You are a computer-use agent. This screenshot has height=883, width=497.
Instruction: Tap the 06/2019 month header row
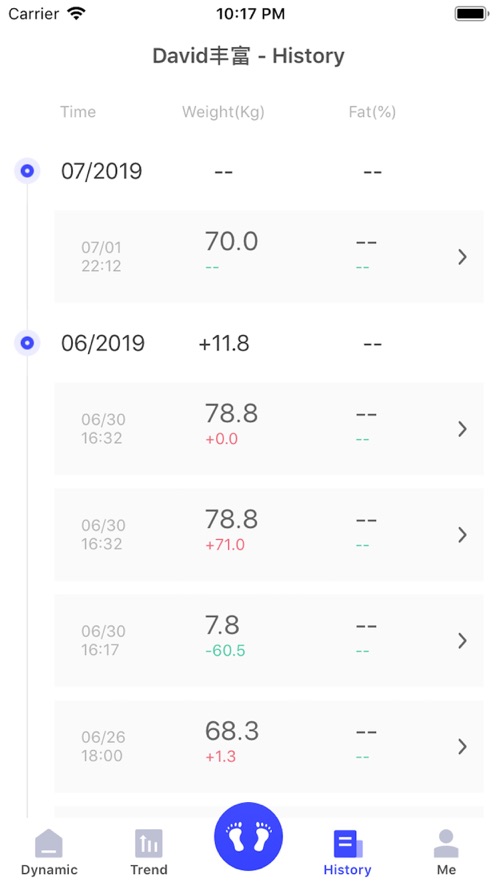(248, 342)
